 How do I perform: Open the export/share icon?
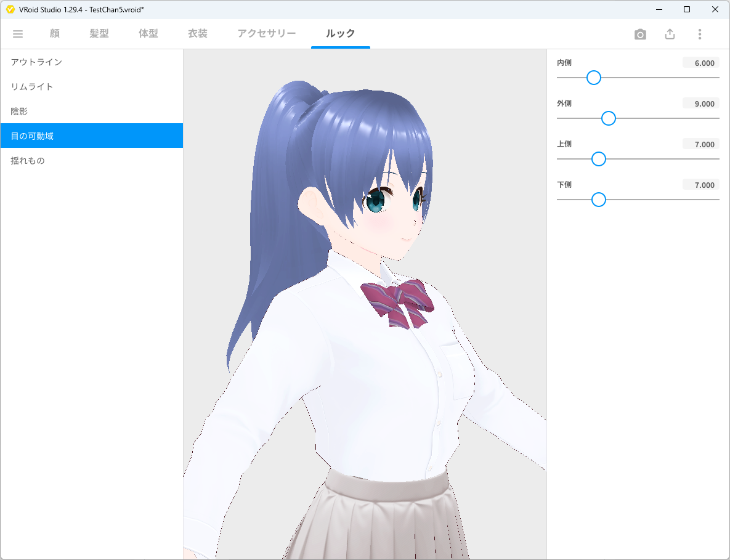[x=670, y=34]
